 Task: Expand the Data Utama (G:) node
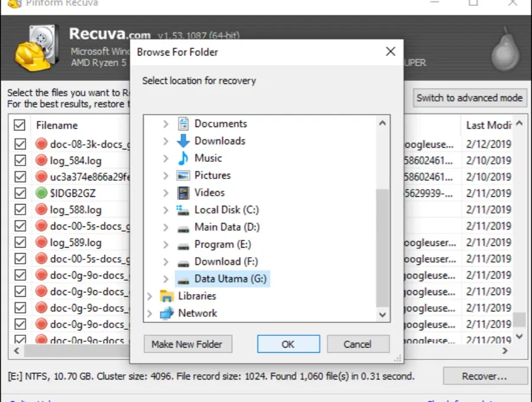click(166, 279)
